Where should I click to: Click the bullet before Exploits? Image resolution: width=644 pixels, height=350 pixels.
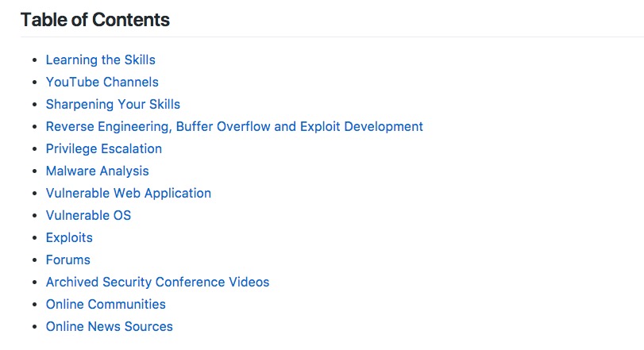click(x=34, y=238)
